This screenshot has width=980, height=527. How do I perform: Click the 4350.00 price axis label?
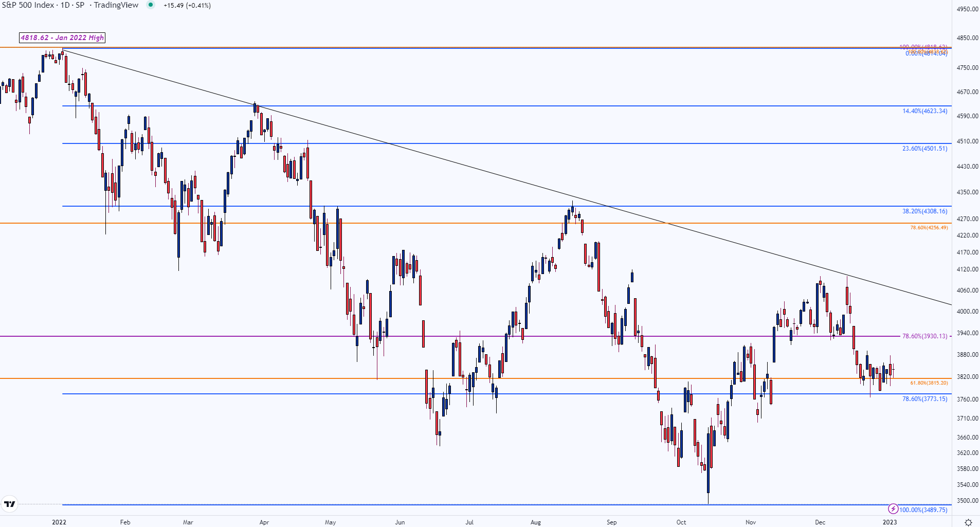[967, 192]
